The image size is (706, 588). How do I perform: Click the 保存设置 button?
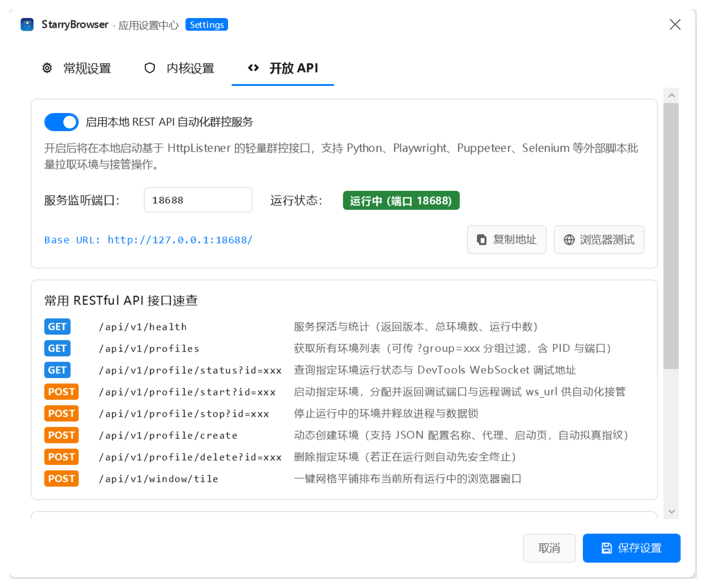click(632, 548)
